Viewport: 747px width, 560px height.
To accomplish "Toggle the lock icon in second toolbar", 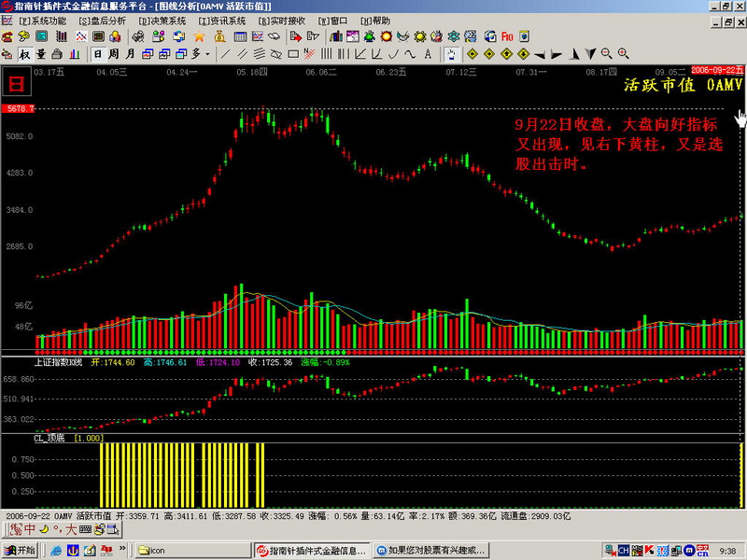I will click(57, 54).
